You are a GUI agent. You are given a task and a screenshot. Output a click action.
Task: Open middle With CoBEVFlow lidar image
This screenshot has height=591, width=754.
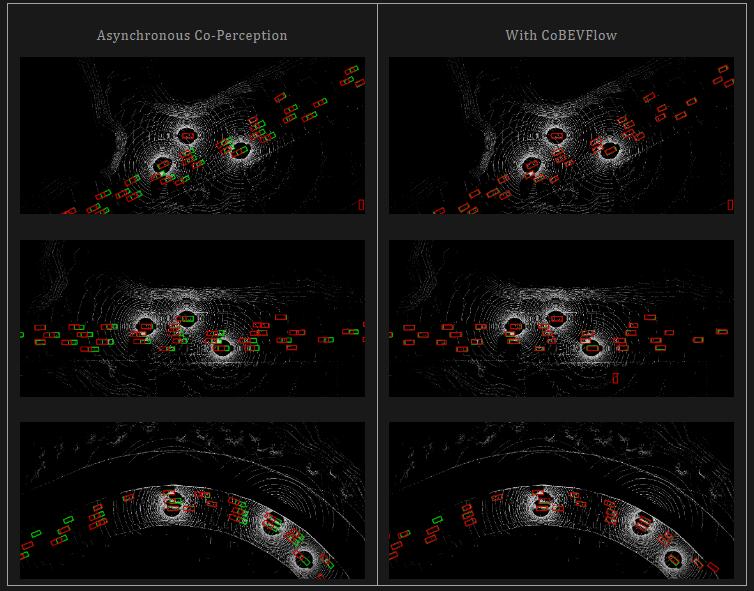(x=561, y=318)
